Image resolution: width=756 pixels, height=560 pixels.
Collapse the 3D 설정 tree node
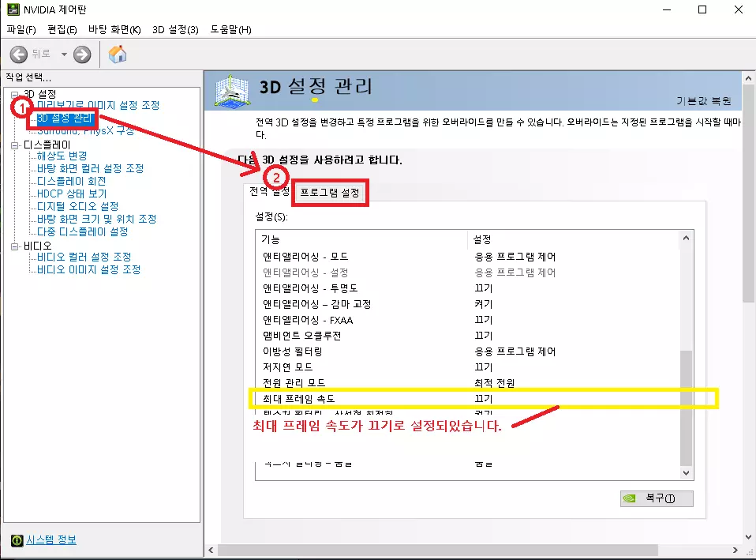pyautogui.click(x=14, y=94)
